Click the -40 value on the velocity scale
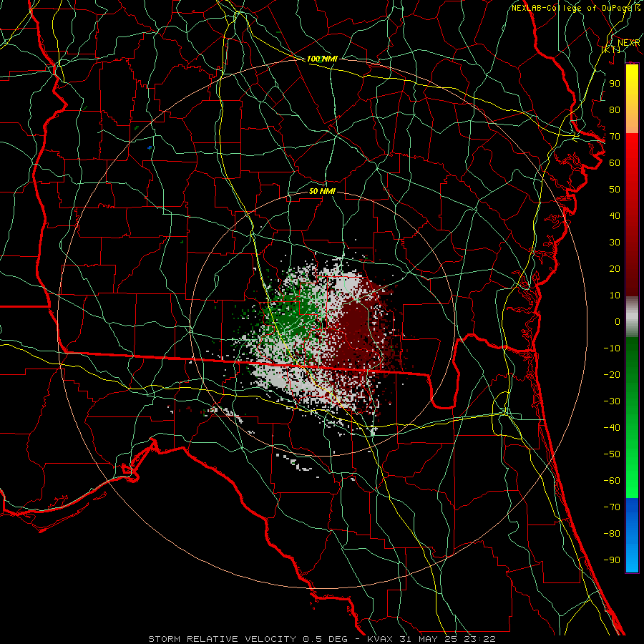The image size is (644, 644). coord(612,428)
